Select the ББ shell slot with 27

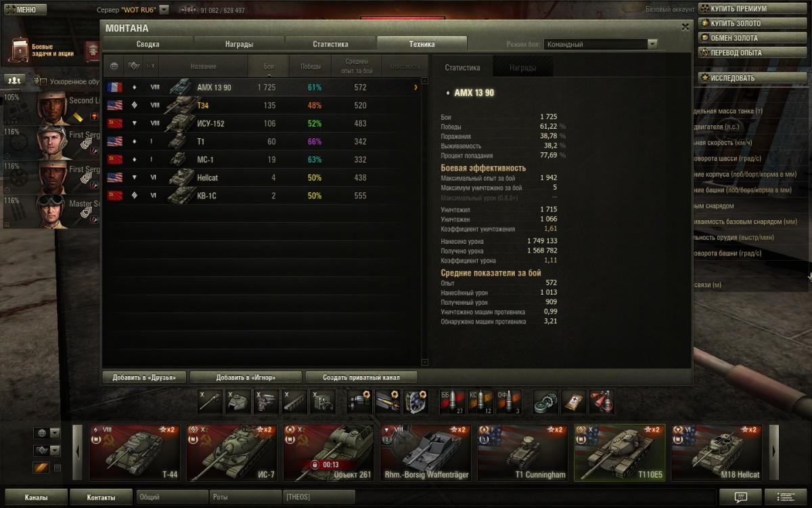[x=452, y=402]
